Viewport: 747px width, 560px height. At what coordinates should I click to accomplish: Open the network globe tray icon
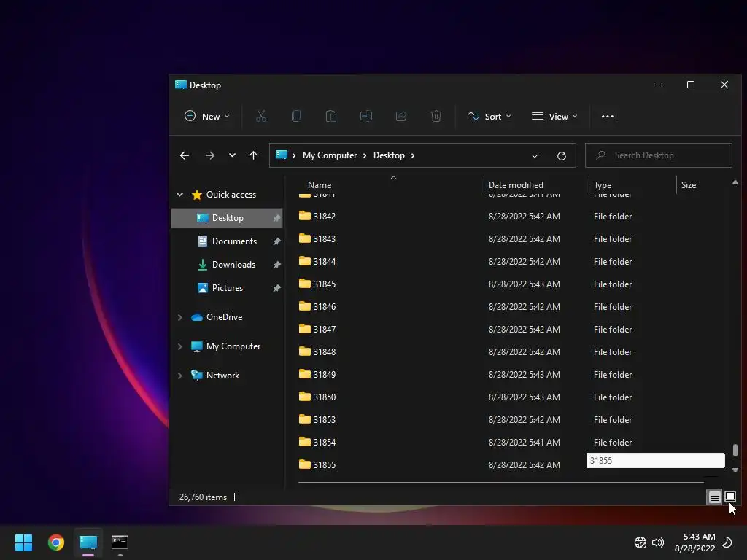pyautogui.click(x=640, y=542)
